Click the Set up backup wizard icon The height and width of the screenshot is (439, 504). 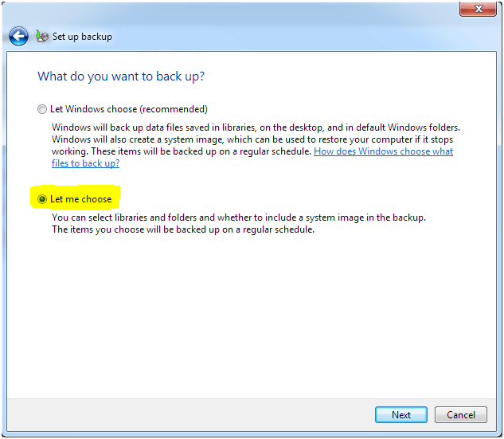pos(41,37)
